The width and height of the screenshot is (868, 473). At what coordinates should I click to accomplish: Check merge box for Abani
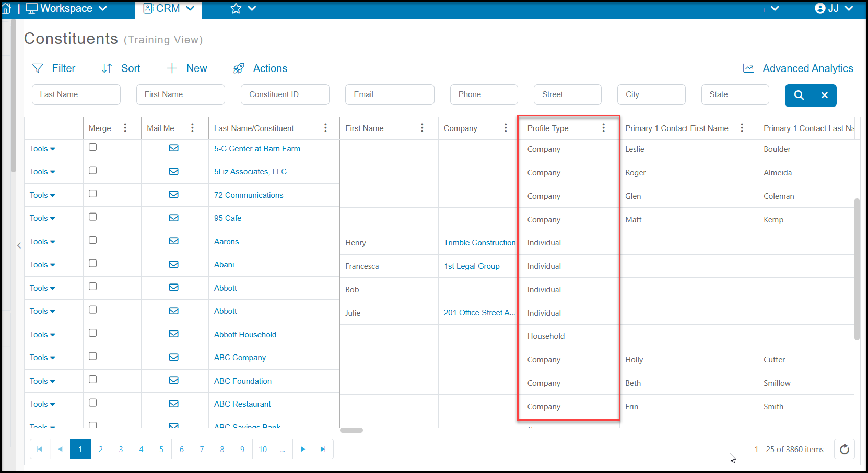click(93, 263)
